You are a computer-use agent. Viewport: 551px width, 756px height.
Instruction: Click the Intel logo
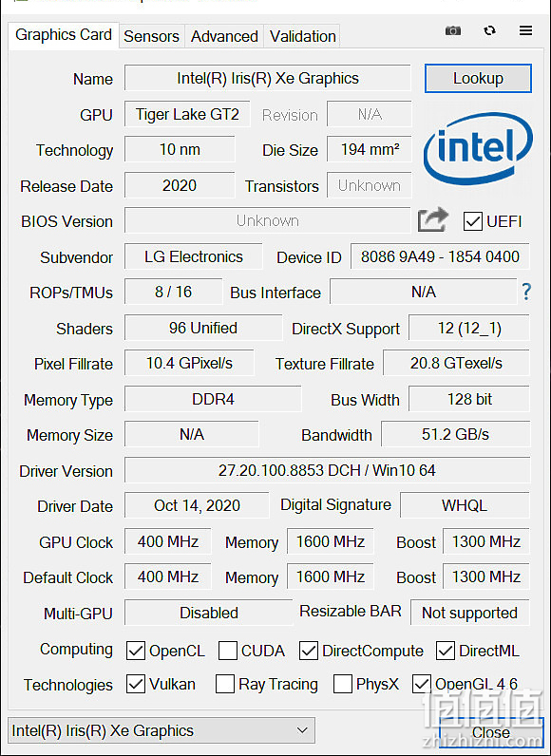tap(478, 148)
